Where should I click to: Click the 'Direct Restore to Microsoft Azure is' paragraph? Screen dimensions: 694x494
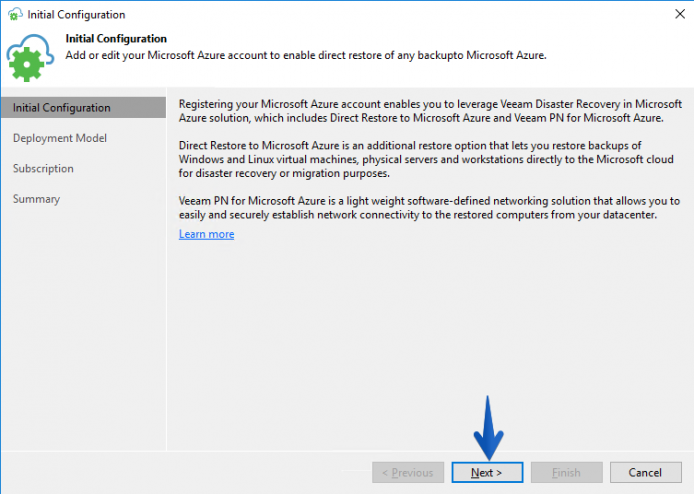(x=426, y=159)
